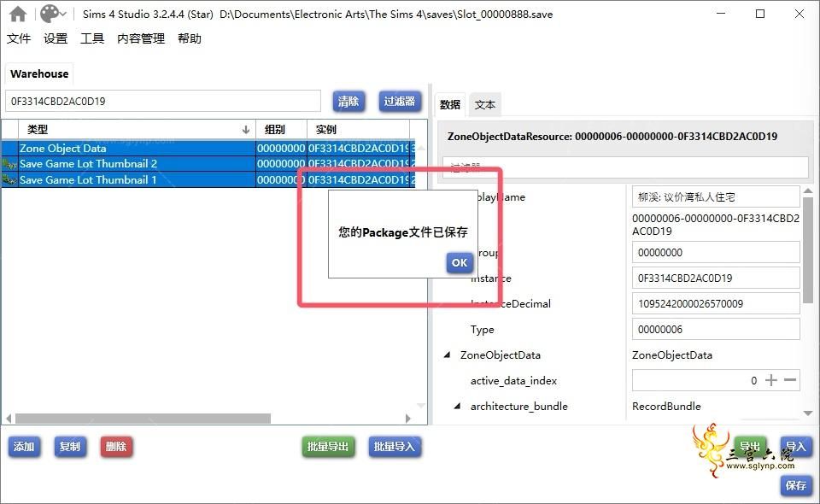Increment the active_data_index value with plus
Image resolution: width=820 pixels, height=504 pixels.
click(x=771, y=380)
